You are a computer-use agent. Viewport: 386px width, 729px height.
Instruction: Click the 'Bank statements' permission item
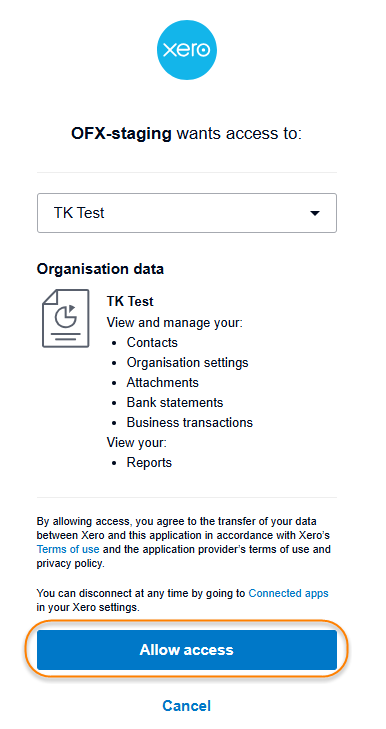pyautogui.click(x=175, y=403)
